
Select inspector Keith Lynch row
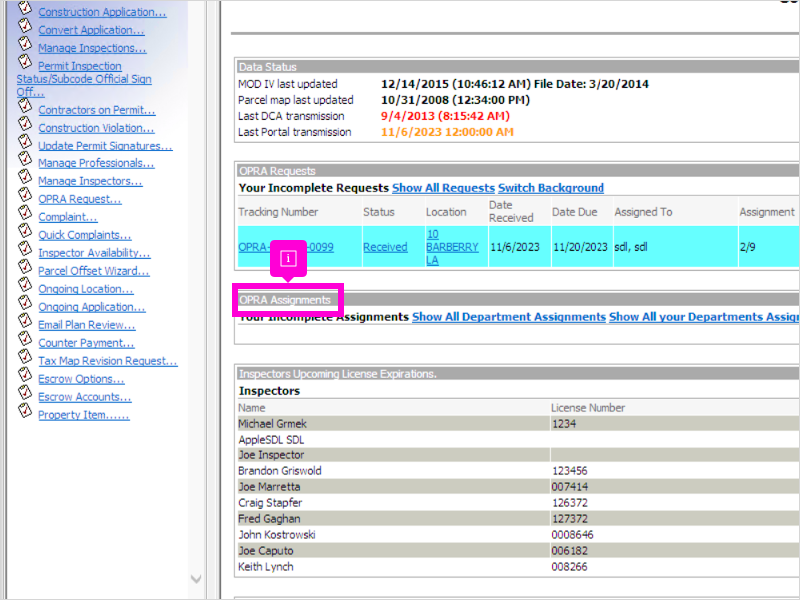(518, 567)
